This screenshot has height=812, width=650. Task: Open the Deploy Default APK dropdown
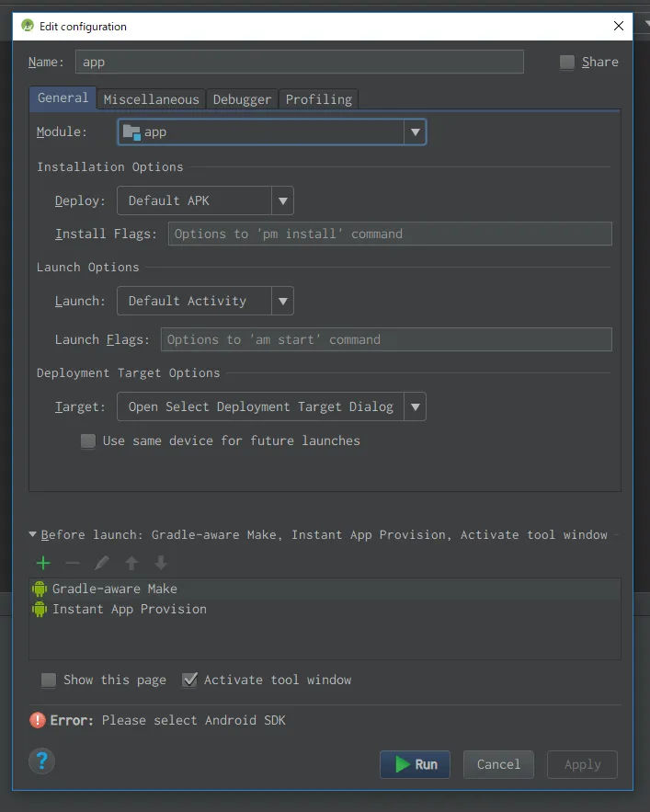282,200
